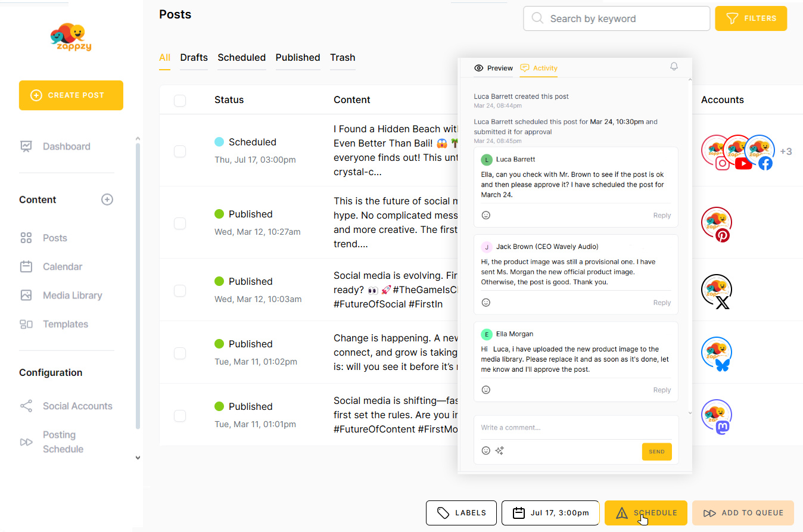
Task: Switch to the Published tab
Action: click(x=298, y=58)
